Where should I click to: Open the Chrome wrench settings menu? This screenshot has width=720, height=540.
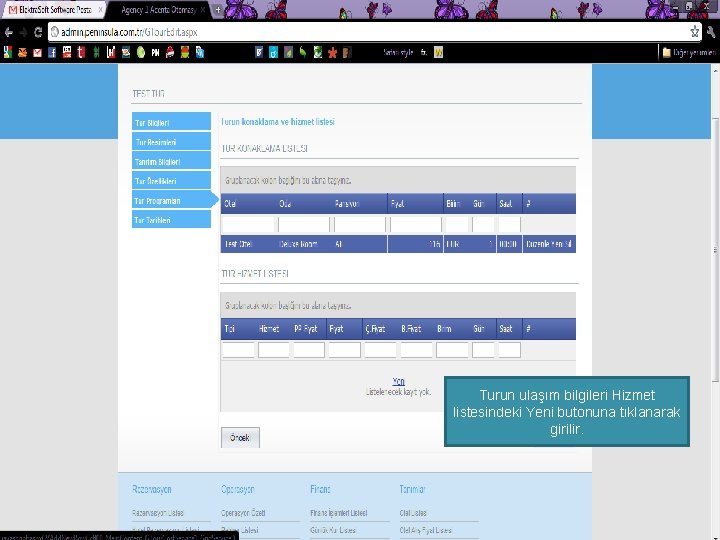click(x=712, y=32)
